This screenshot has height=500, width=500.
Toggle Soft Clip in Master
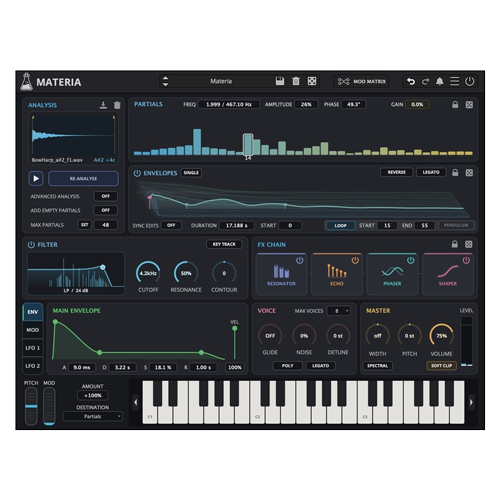(441, 366)
